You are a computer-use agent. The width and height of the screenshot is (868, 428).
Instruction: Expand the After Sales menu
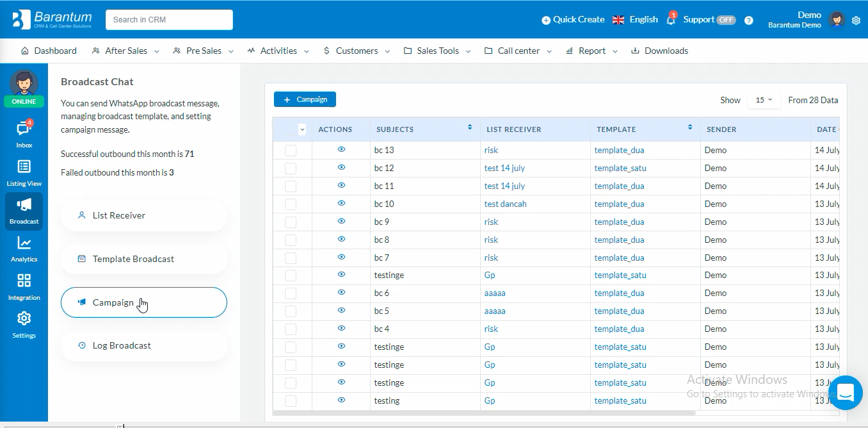125,51
